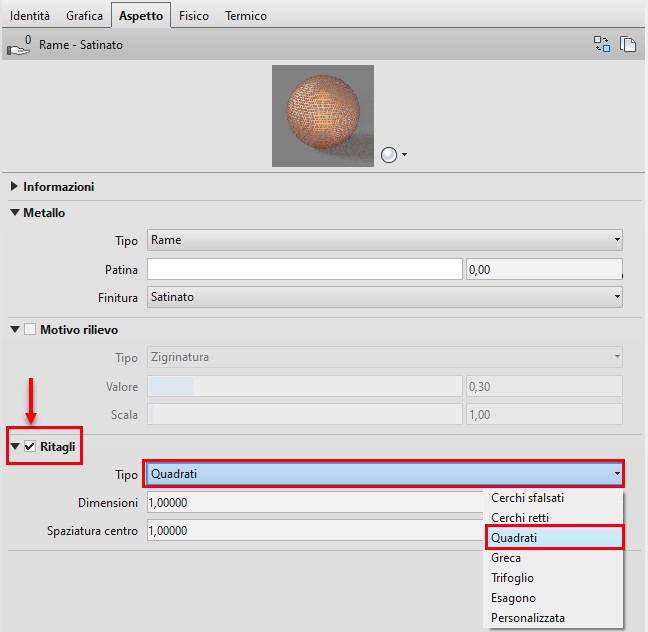
Task: Switch to the Grafica tab
Action: pyautogui.click(x=85, y=16)
